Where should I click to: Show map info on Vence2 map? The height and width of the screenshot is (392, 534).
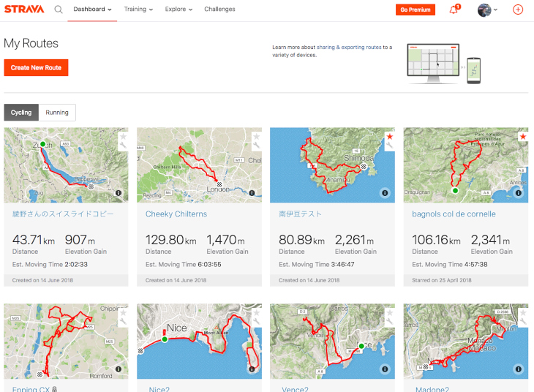tap(385, 369)
